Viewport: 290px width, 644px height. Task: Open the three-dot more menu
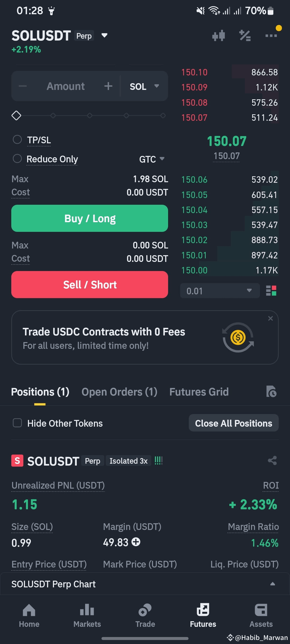tap(271, 35)
